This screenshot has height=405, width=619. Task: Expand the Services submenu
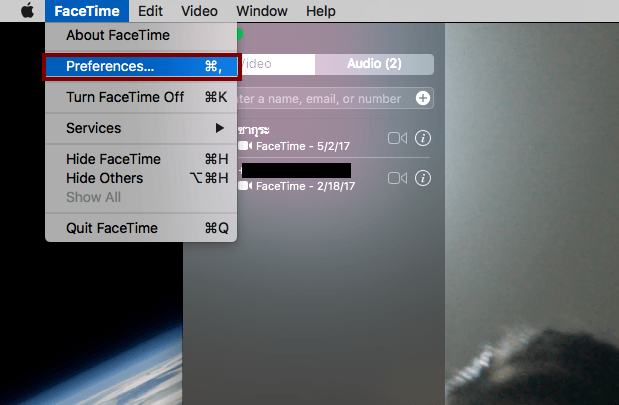pos(141,128)
